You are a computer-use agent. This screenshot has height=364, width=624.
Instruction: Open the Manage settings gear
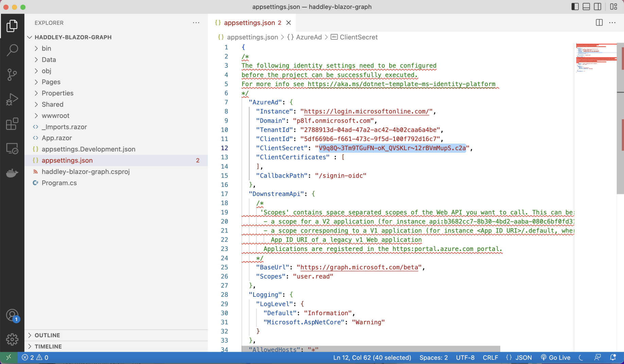pos(12,339)
